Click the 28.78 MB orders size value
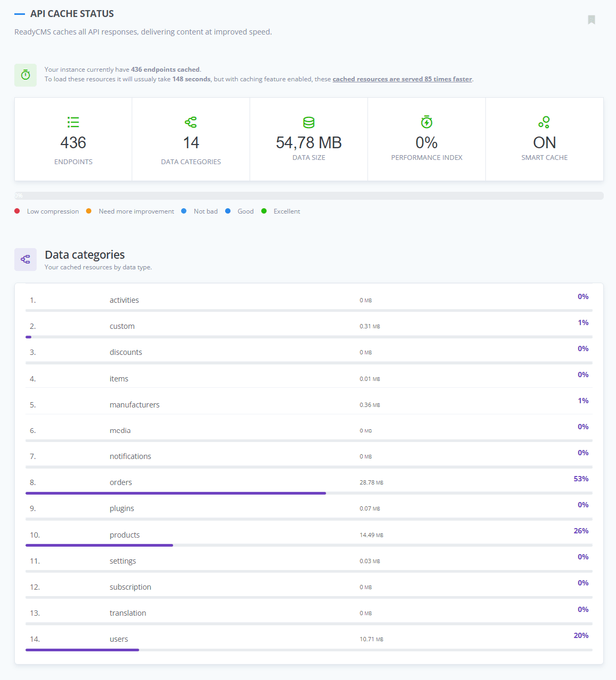The width and height of the screenshot is (616, 680). point(371,483)
